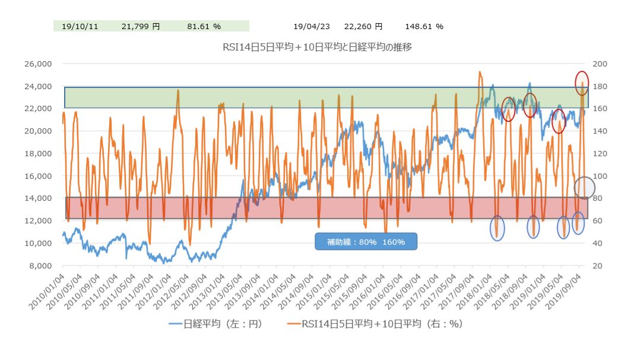The height and width of the screenshot is (340, 644).
Task: Click the RSI14日5日平均＋10日平均（右：%）legend entry
Action: coord(375,324)
